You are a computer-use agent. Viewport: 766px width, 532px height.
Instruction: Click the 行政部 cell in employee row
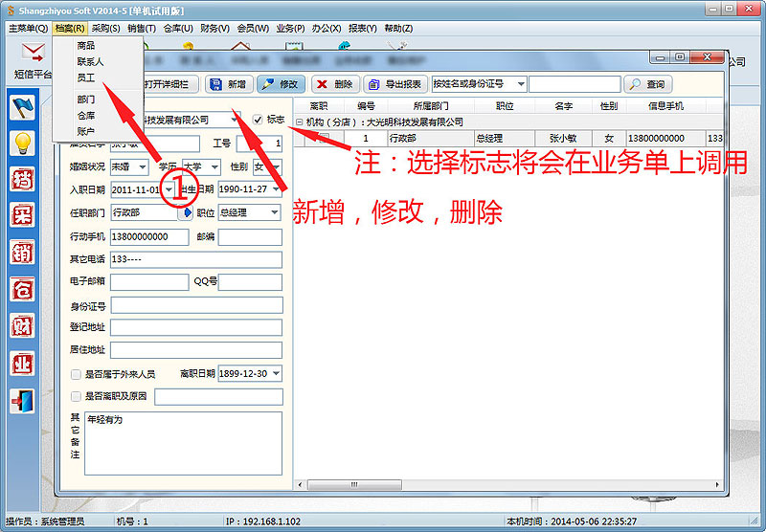(430, 139)
